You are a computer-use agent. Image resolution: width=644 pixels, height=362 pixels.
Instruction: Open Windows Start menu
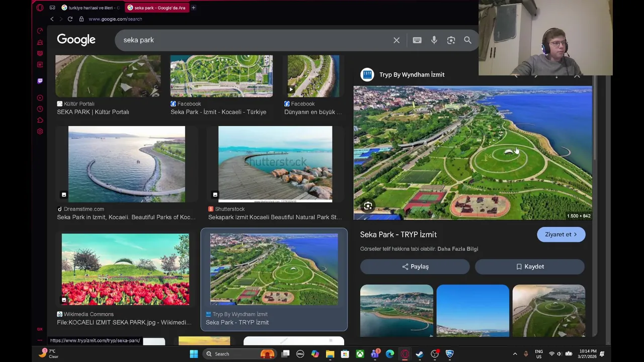194,354
